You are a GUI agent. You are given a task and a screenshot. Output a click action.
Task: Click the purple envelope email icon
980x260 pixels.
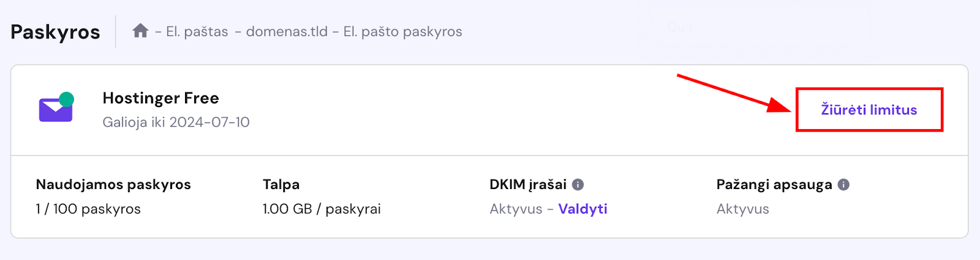click(x=56, y=108)
